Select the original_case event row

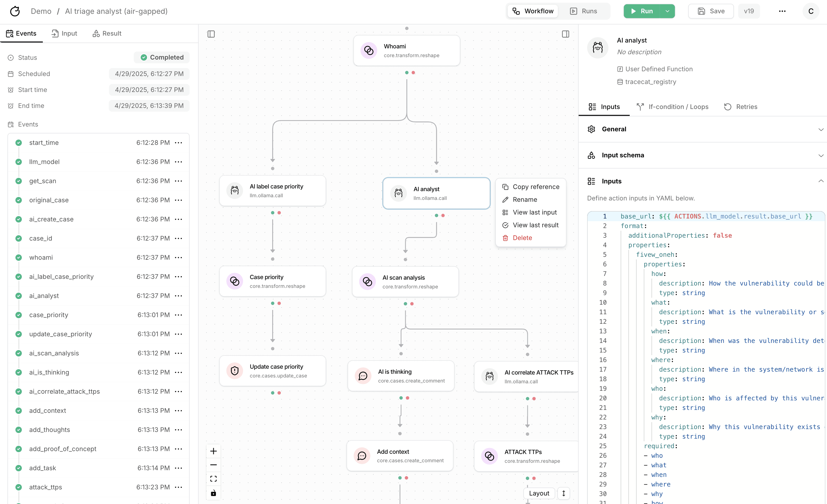click(99, 200)
